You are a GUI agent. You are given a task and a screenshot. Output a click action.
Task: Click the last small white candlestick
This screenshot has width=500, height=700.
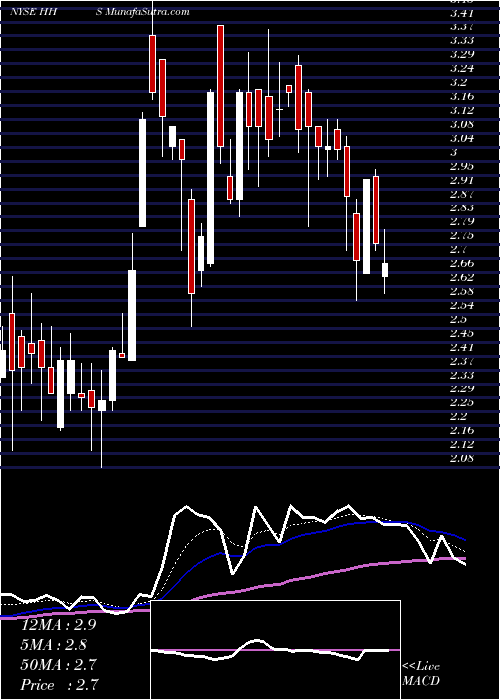(385, 270)
